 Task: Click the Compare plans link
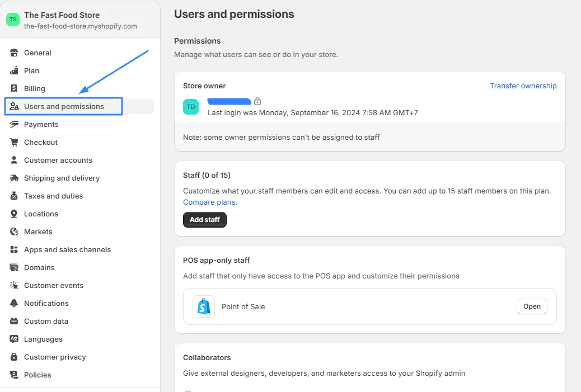pyautogui.click(x=210, y=202)
